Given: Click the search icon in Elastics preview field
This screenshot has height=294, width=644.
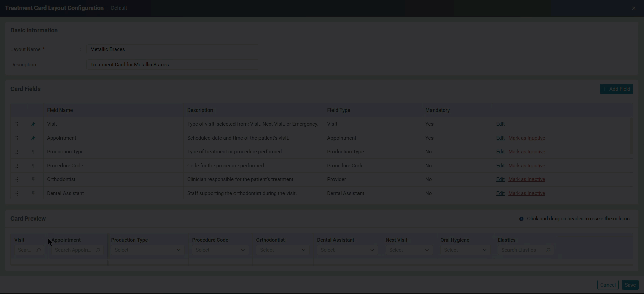Looking at the screenshot, I should pyautogui.click(x=548, y=250).
